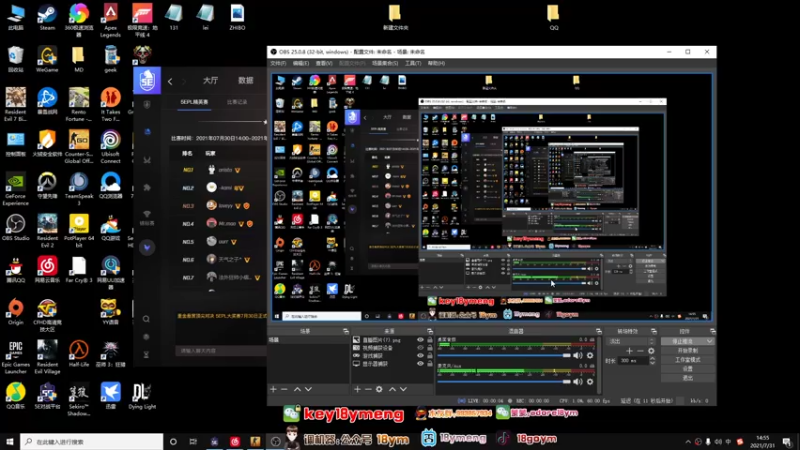The image size is (800, 450).
Task: Open the Tools menu in OBS
Action: coord(413,63)
